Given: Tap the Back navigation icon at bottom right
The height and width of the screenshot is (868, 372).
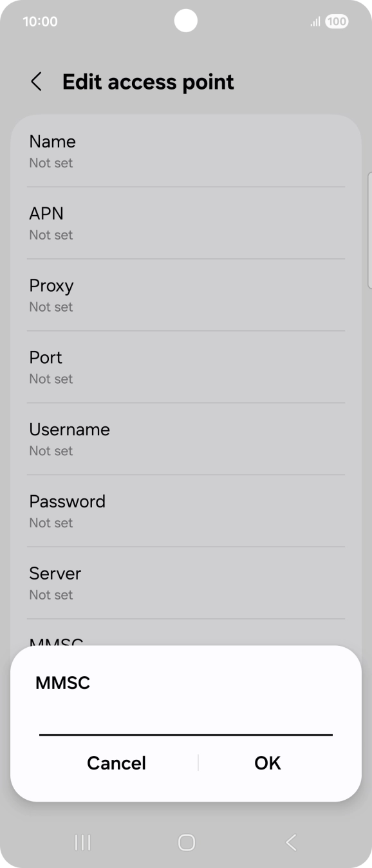Looking at the screenshot, I should (x=290, y=842).
